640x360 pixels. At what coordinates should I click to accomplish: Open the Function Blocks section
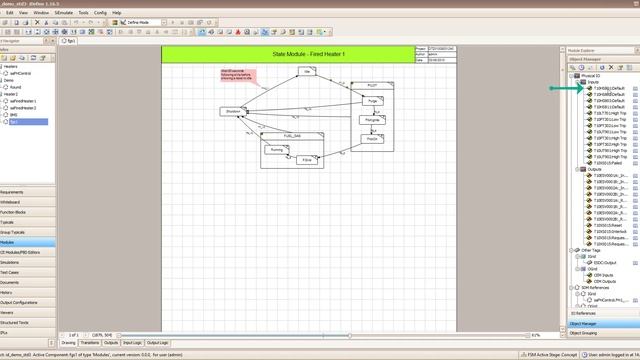click(28, 212)
